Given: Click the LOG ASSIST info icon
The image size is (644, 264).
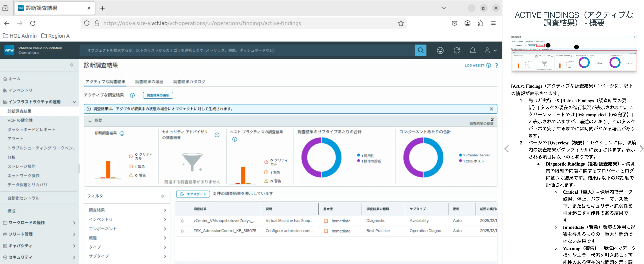Looking at the screenshot, I should coord(489,65).
